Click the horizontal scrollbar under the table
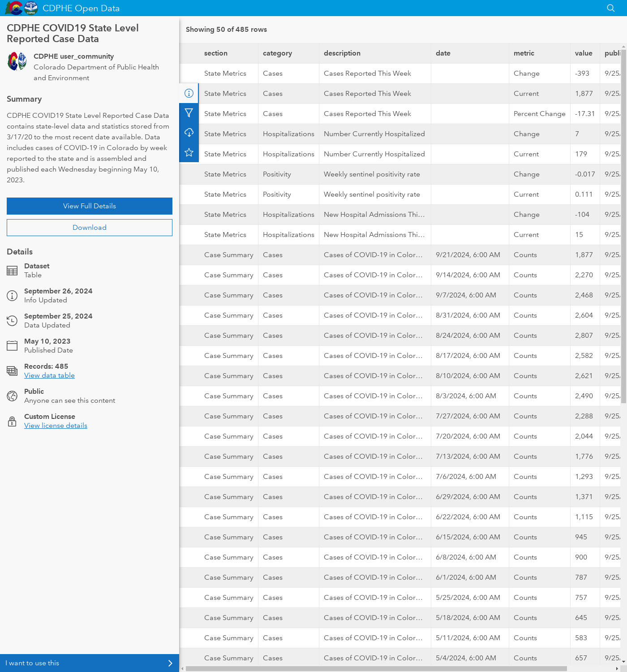The image size is (627, 672). pyautogui.click(x=376, y=668)
